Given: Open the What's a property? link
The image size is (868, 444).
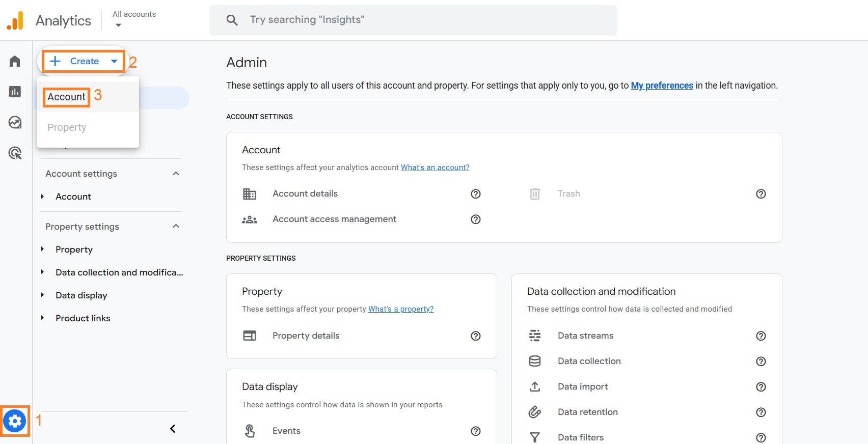Looking at the screenshot, I should click(401, 309).
